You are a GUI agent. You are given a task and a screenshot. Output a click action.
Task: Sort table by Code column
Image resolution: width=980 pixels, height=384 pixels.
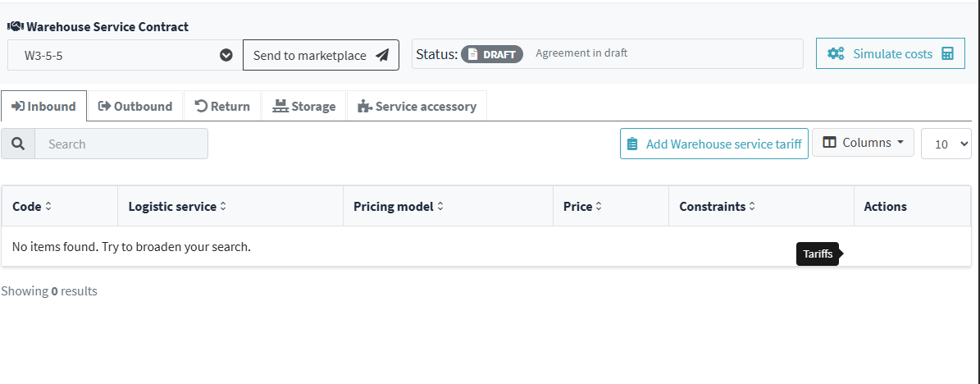click(x=32, y=207)
